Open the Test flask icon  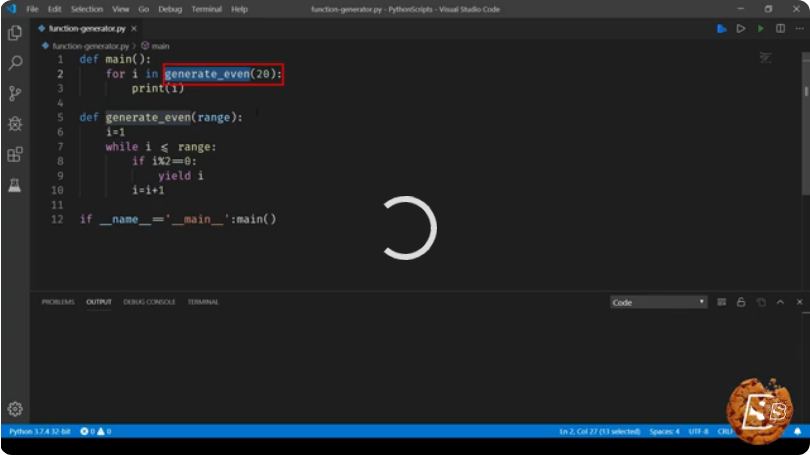(15, 185)
